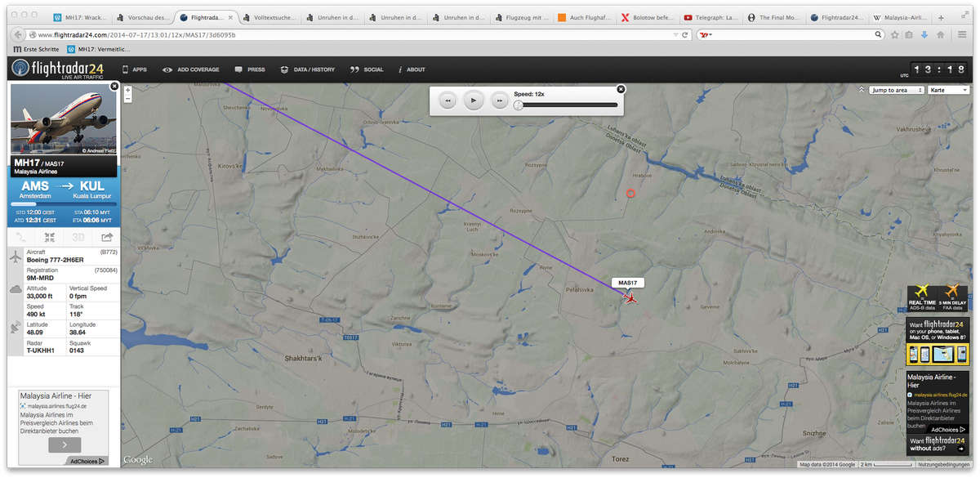Switch to the Bolotow befe tab
Screen dimensions: 980x478
pyautogui.click(x=648, y=16)
